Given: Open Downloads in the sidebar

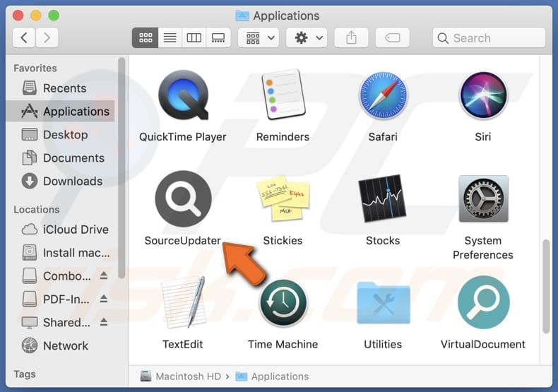Looking at the screenshot, I should pyautogui.click(x=60, y=181).
